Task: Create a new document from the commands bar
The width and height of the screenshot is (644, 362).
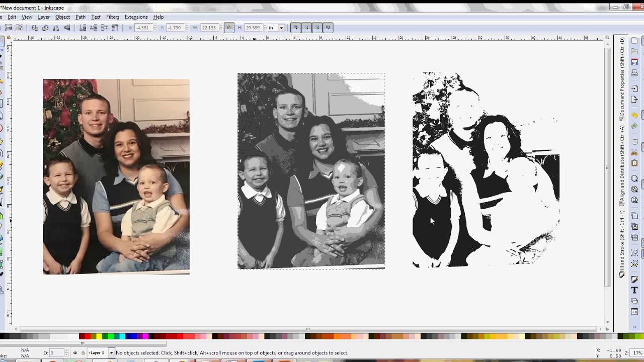Action: click(634, 41)
